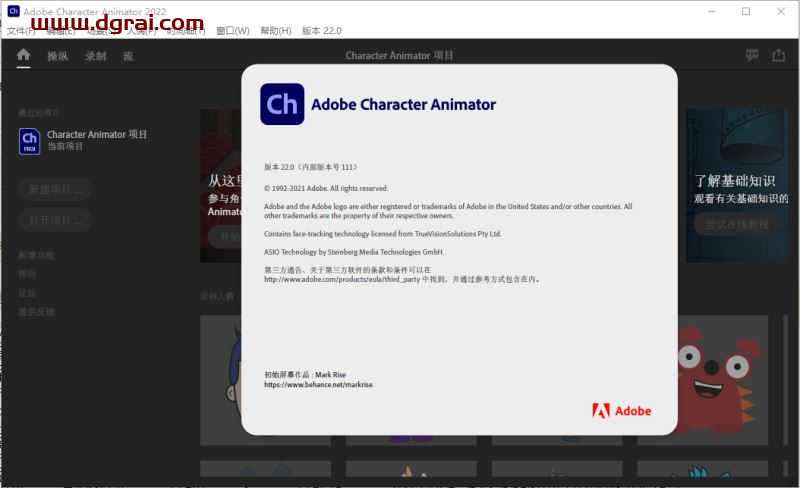800x488 pixels.
Task: Open the 新增功能 link in sidebar
Action: pyautogui.click(x=36, y=255)
